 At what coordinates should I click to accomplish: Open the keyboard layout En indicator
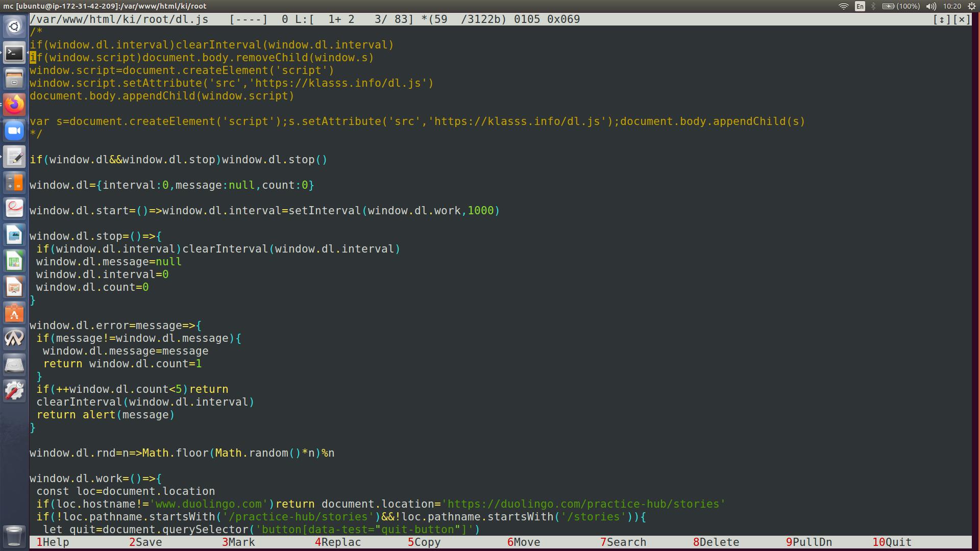(x=860, y=6)
